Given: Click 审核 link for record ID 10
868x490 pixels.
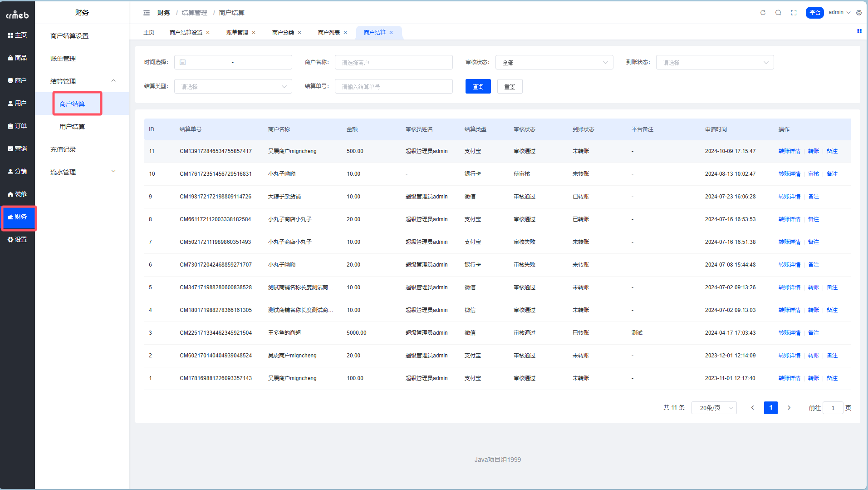Looking at the screenshot, I should pyautogui.click(x=814, y=174).
